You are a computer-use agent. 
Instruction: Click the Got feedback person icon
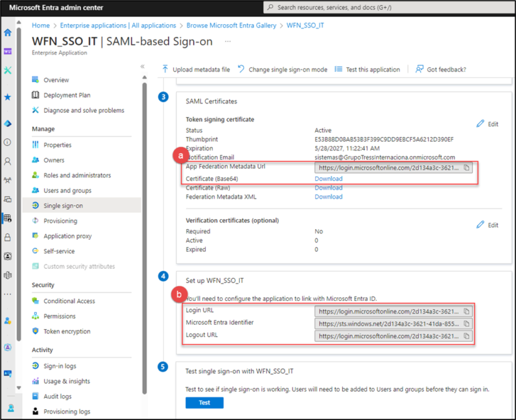point(419,69)
